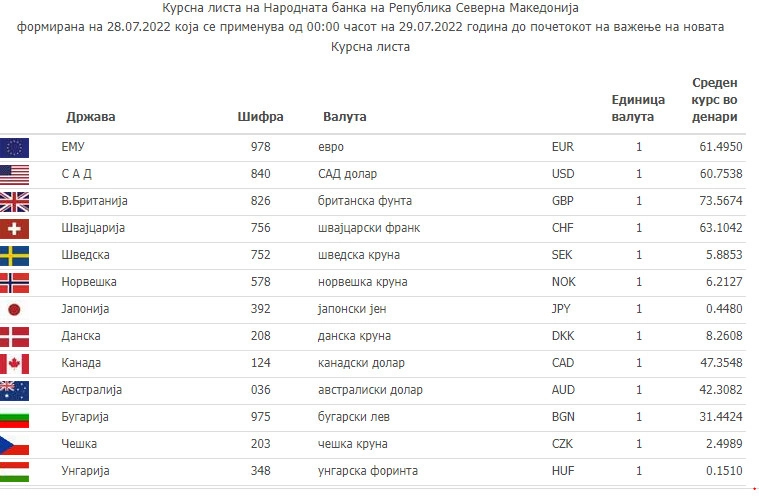The image size is (759, 497).
Task: Click the Norwegian flag icon
Action: pos(15,282)
